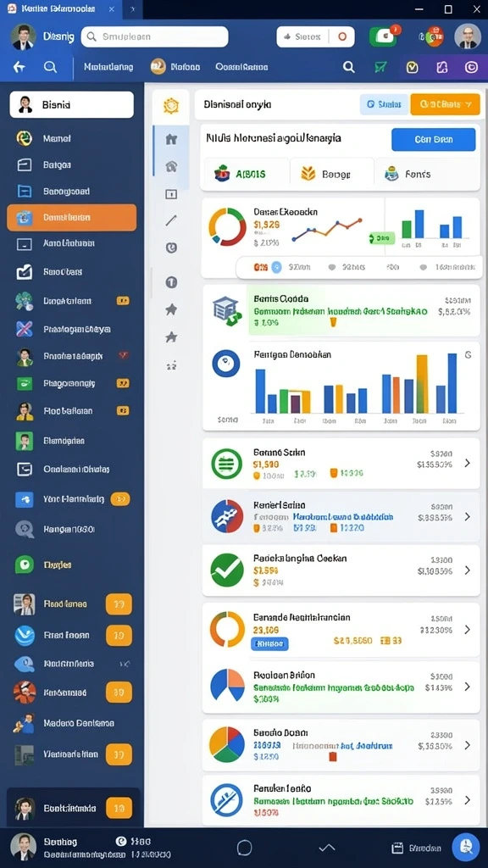Expand the first list row with the right chevron
This screenshot has height=868, width=488.
tap(467, 463)
